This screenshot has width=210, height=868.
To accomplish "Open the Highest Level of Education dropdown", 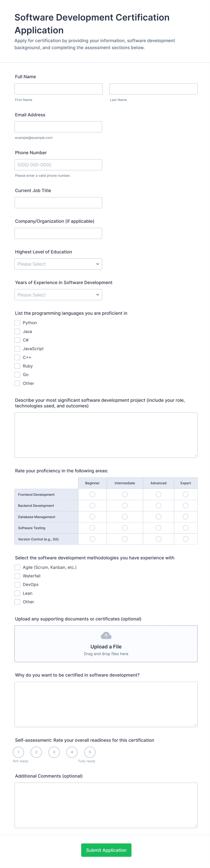I will 58,264.
